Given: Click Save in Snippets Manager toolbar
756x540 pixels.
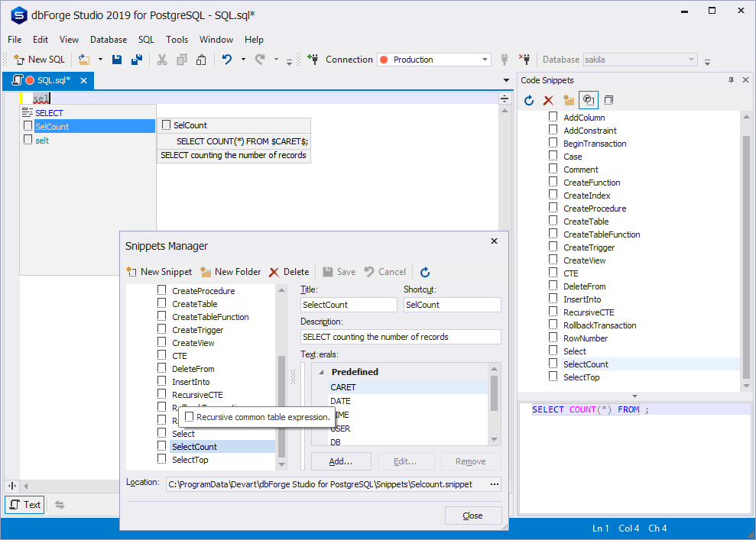Looking at the screenshot, I should pyautogui.click(x=339, y=272).
